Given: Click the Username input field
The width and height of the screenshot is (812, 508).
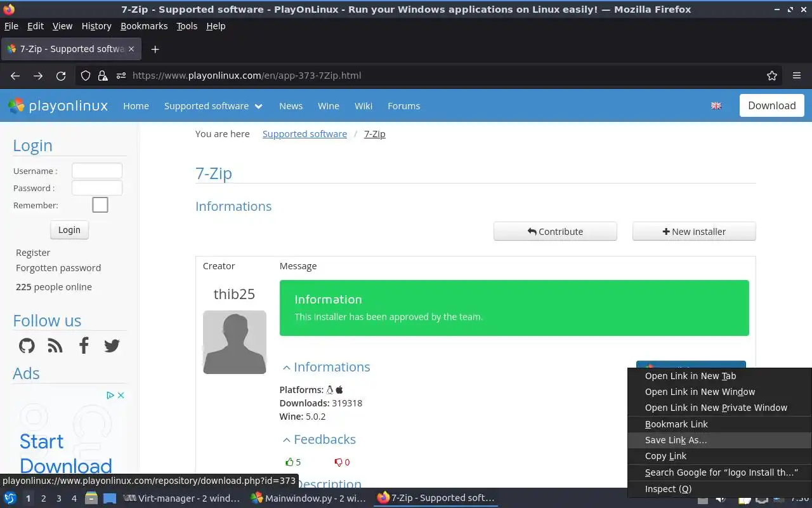Looking at the screenshot, I should coord(97,171).
